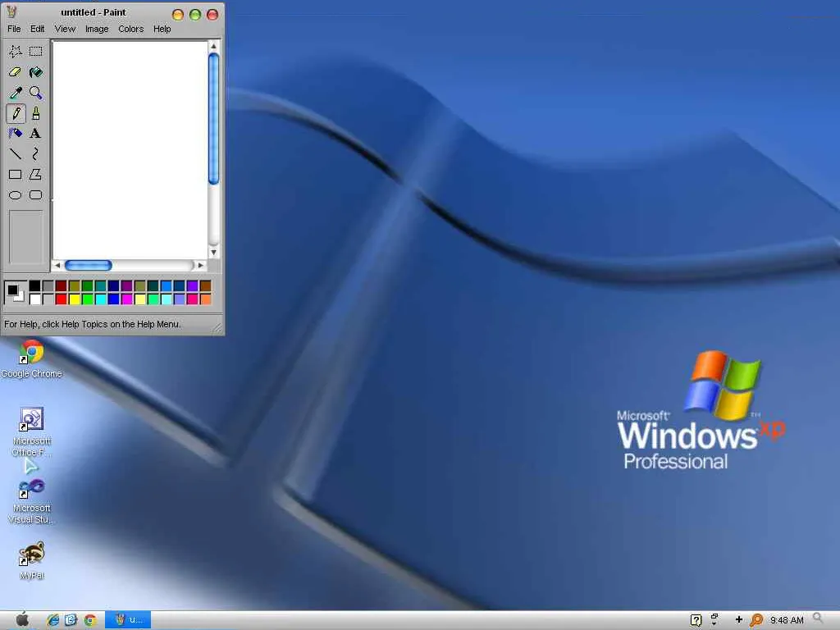
Task: Activate the Magnifier tool
Action: tap(36, 93)
